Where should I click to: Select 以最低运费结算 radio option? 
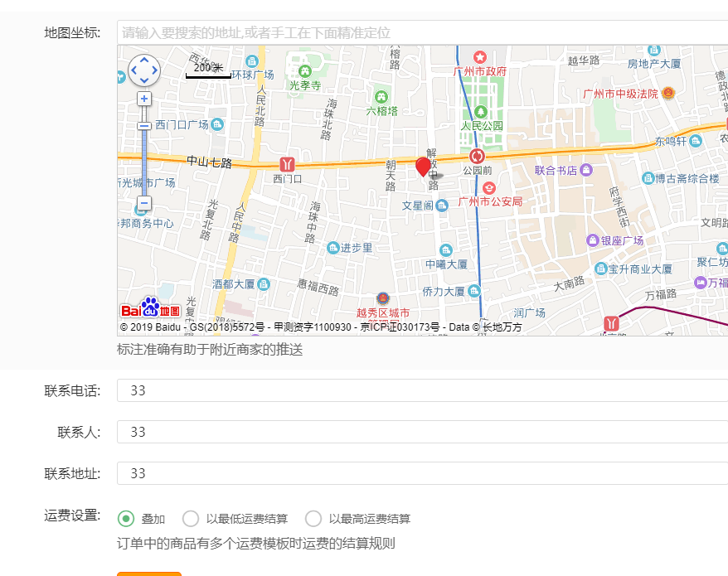[x=191, y=519]
